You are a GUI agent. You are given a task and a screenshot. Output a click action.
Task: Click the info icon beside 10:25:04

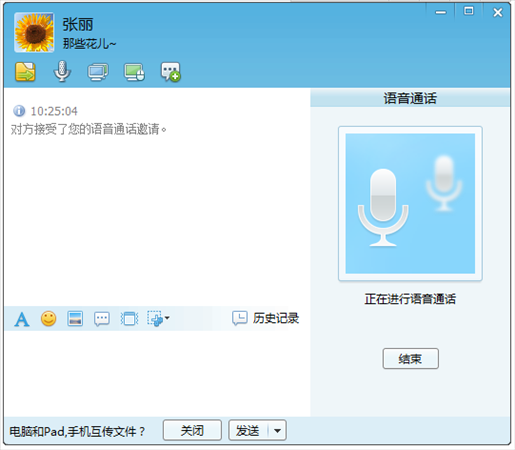19,111
